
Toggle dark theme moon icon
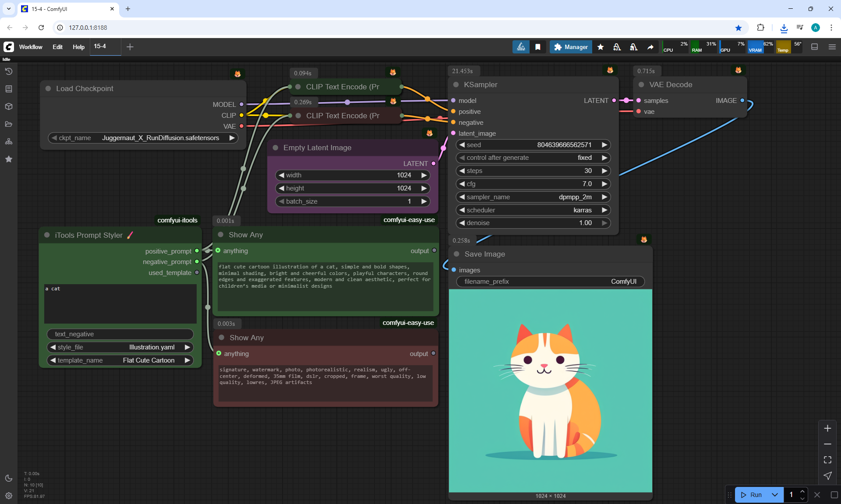coord(9,478)
